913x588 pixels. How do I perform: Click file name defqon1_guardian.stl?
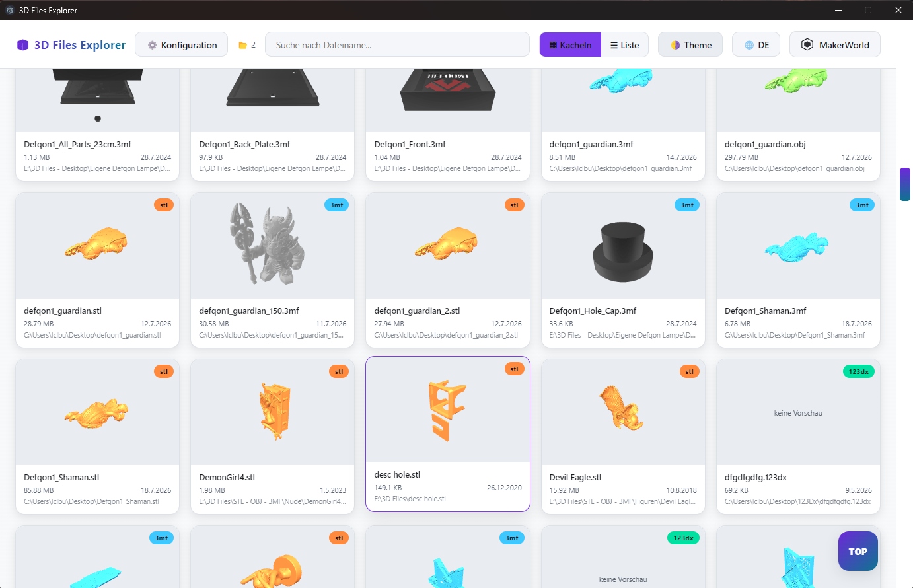[63, 311]
